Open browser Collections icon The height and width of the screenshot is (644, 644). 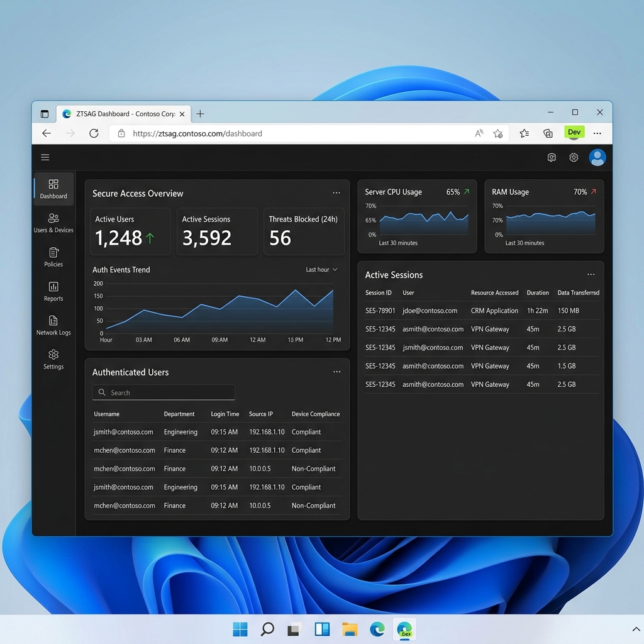[x=548, y=133]
